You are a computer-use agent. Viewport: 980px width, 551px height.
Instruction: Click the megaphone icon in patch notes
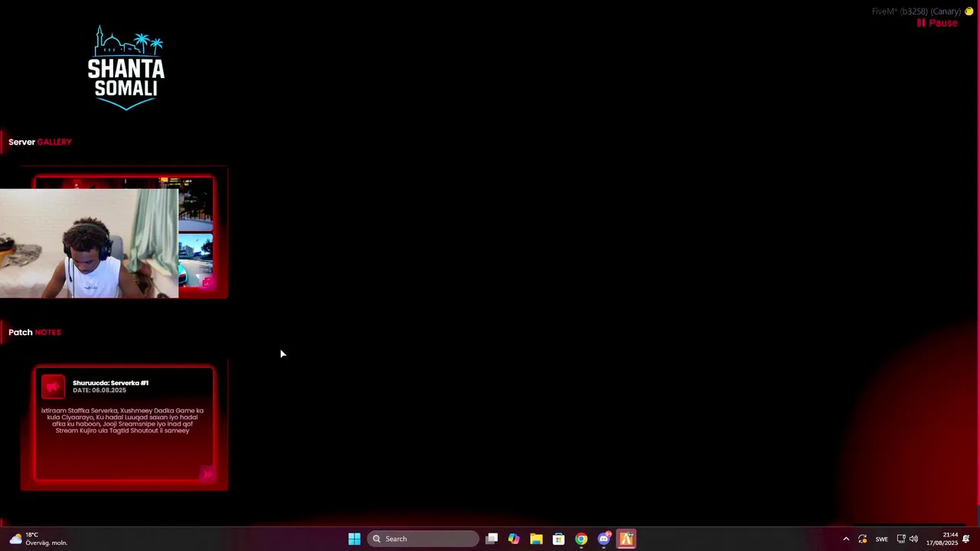53,386
